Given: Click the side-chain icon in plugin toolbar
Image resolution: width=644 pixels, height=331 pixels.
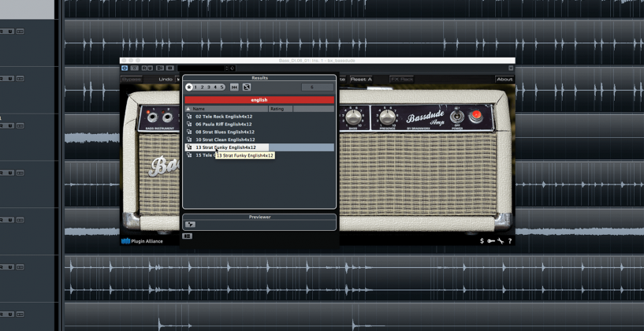Looking at the screenshot, I should click(170, 69).
